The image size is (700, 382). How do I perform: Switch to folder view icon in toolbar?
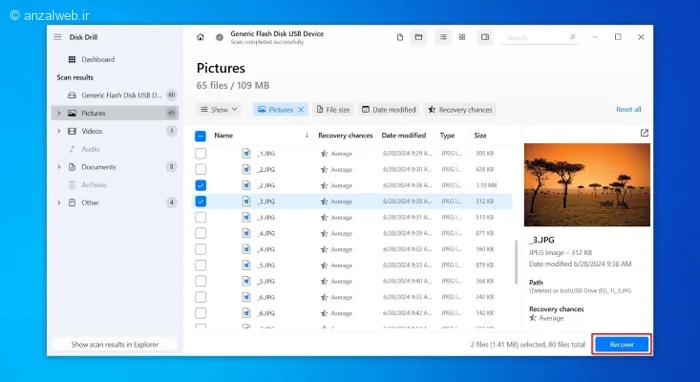[418, 37]
